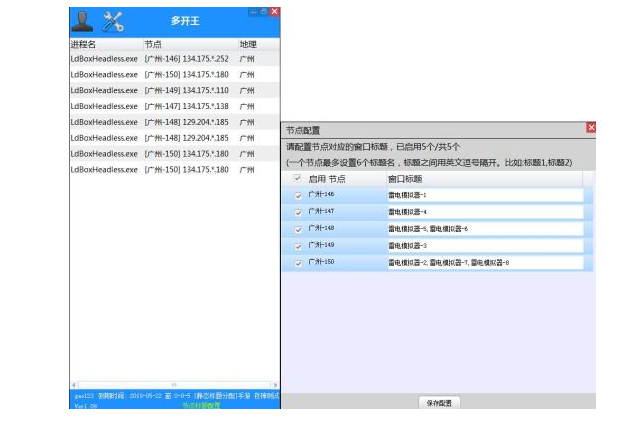Edit the 广州-150 window title field
This screenshot has height=434, width=629.
[485, 263]
